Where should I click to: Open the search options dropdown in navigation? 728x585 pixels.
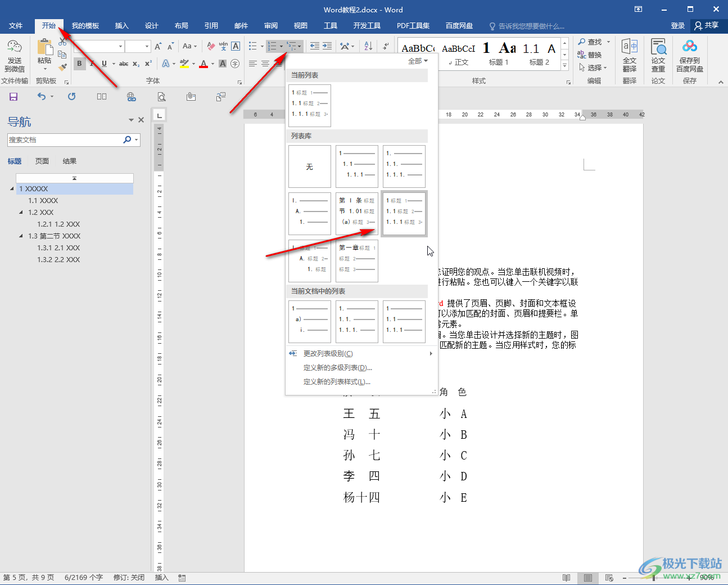pos(137,139)
